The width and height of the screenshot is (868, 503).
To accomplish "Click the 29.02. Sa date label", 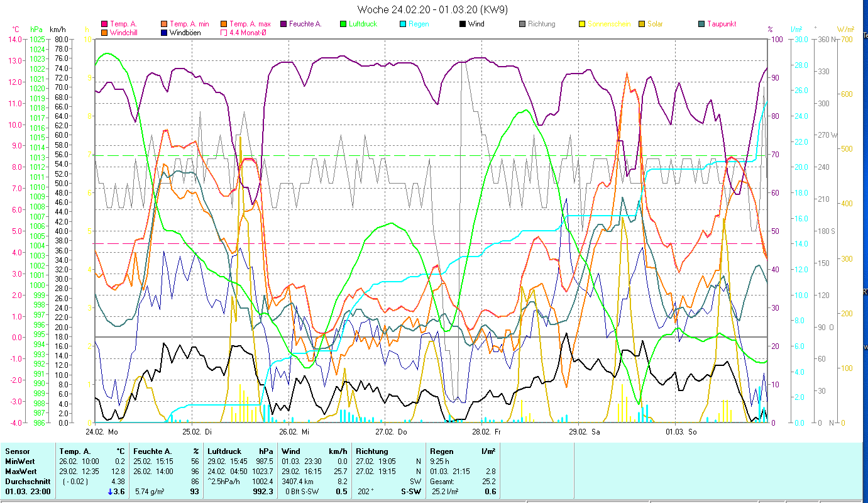I will click(585, 432).
